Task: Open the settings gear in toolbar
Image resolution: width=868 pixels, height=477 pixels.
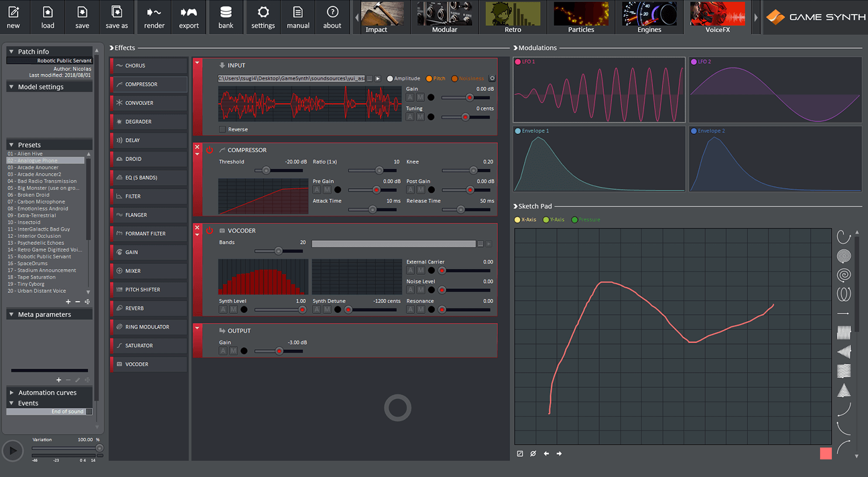Action: click(263, 17)
